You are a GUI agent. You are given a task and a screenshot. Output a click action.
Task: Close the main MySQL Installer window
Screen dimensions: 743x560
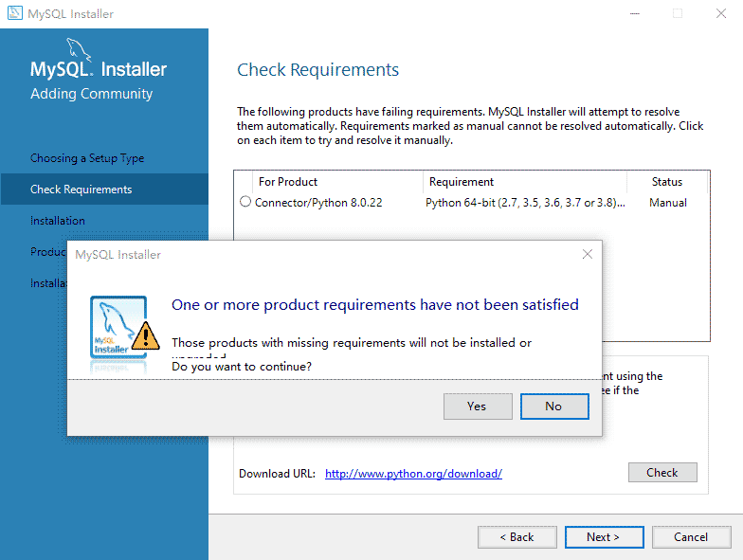(720, 13)
